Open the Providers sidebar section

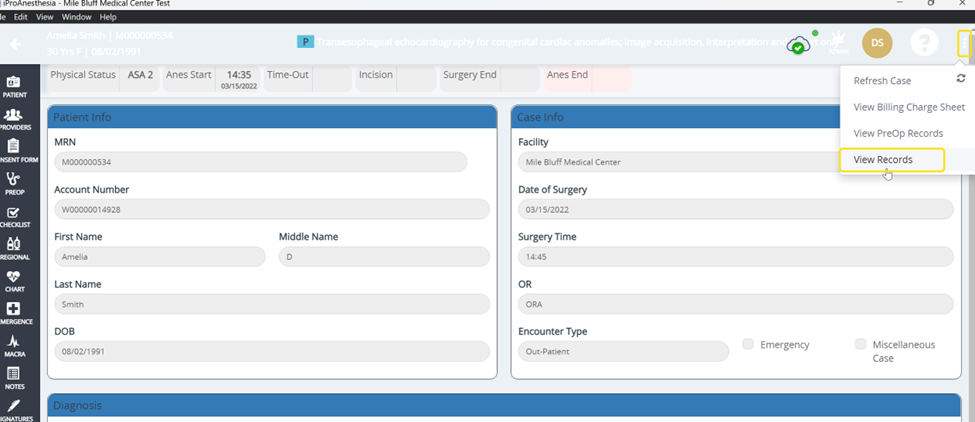point(14,119)
